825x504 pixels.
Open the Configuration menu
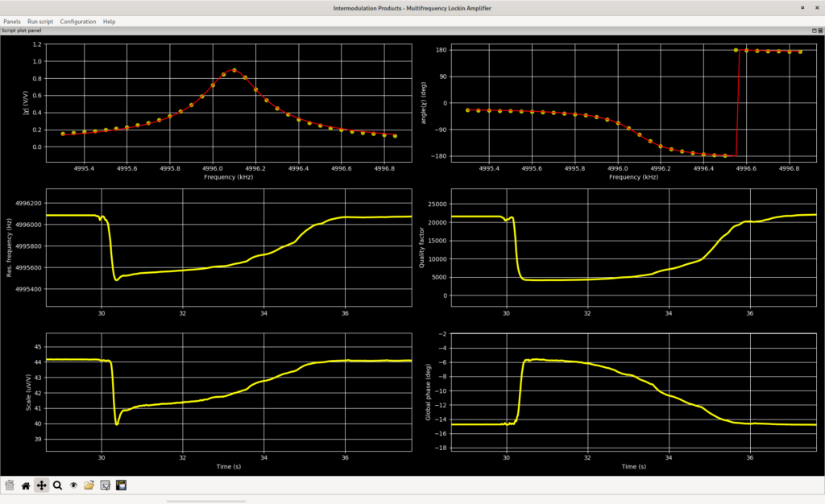click(78, 22)
